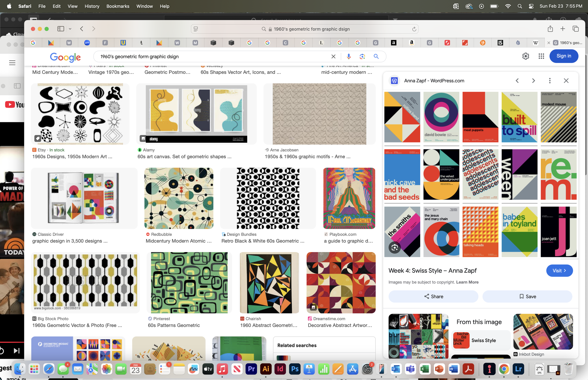Show next image in preview panel
Image resolution: width=588 pixels, height=380 pixels.
pos(533,81)
